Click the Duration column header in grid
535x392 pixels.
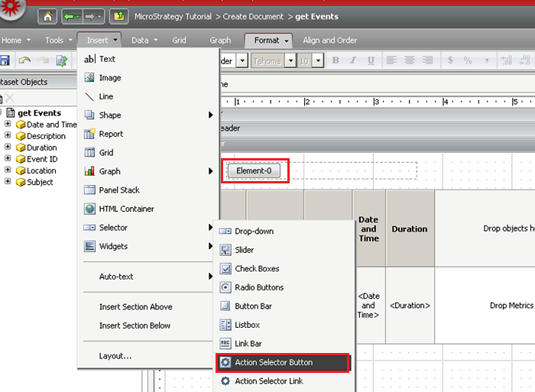[x=410, y=229]
